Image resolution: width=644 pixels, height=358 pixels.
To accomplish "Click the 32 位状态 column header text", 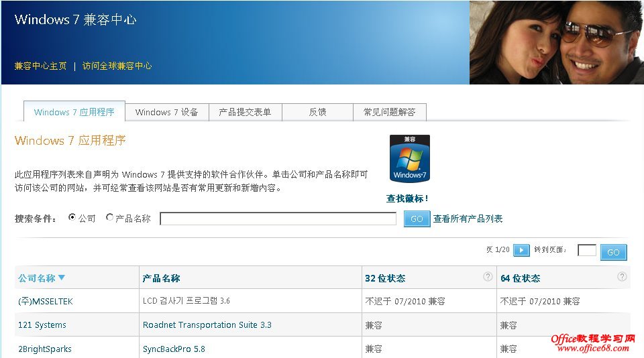I will coord(385,278).
